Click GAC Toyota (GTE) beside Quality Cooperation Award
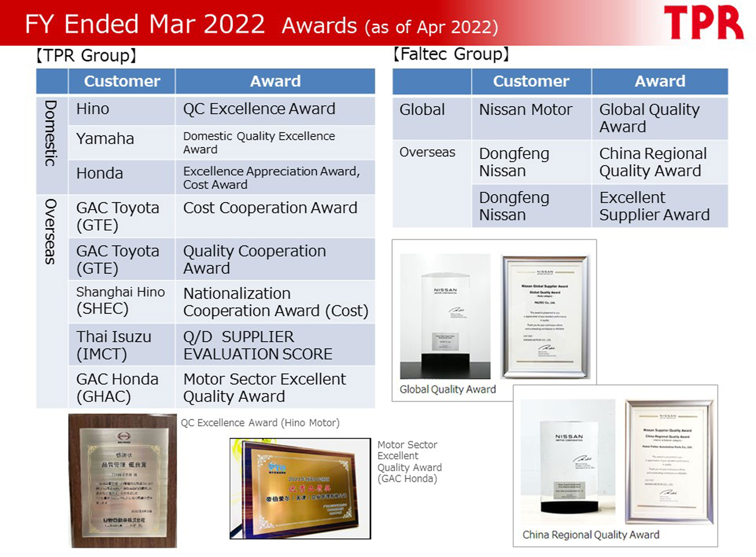 coord(122,259)
